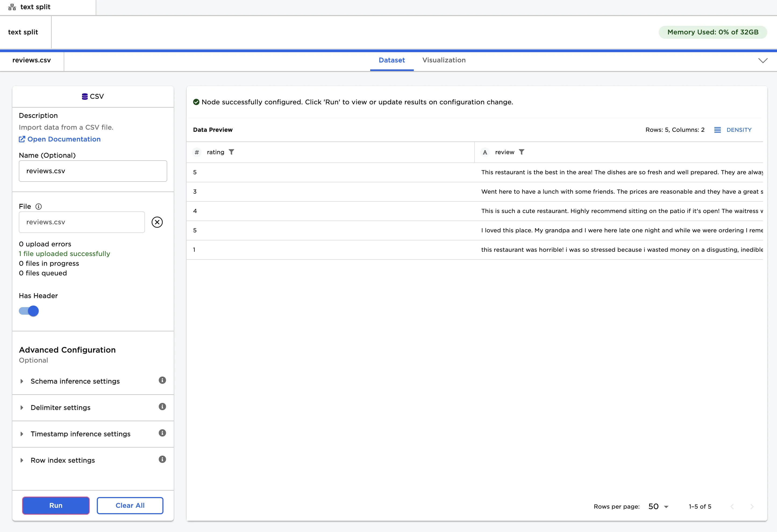Click the rating column filter icon
The width and height of the screenshot is (777, 532).
tap(231, 152)
